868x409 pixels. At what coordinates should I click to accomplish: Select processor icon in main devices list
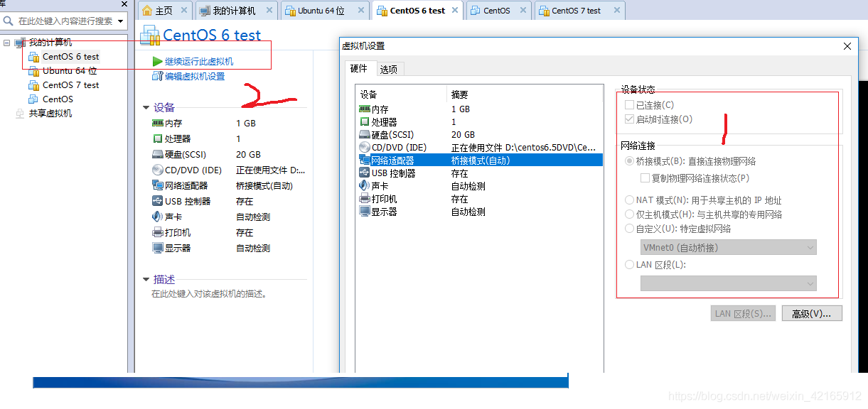click(157, 139)
